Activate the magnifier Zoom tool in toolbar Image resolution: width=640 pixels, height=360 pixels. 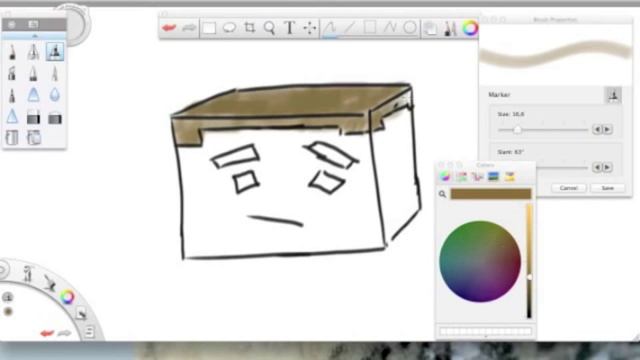(x=269, y=28)
